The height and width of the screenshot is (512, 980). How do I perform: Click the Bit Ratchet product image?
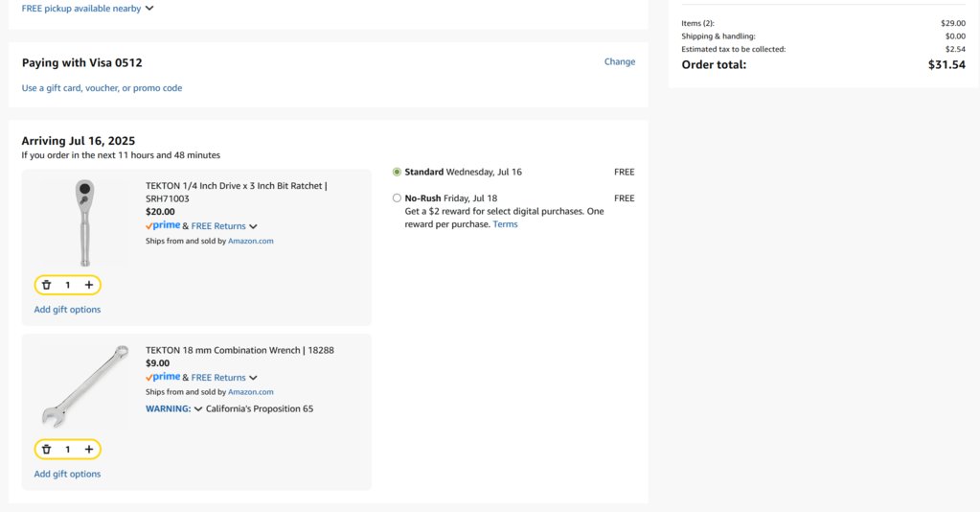coord(84,222)
